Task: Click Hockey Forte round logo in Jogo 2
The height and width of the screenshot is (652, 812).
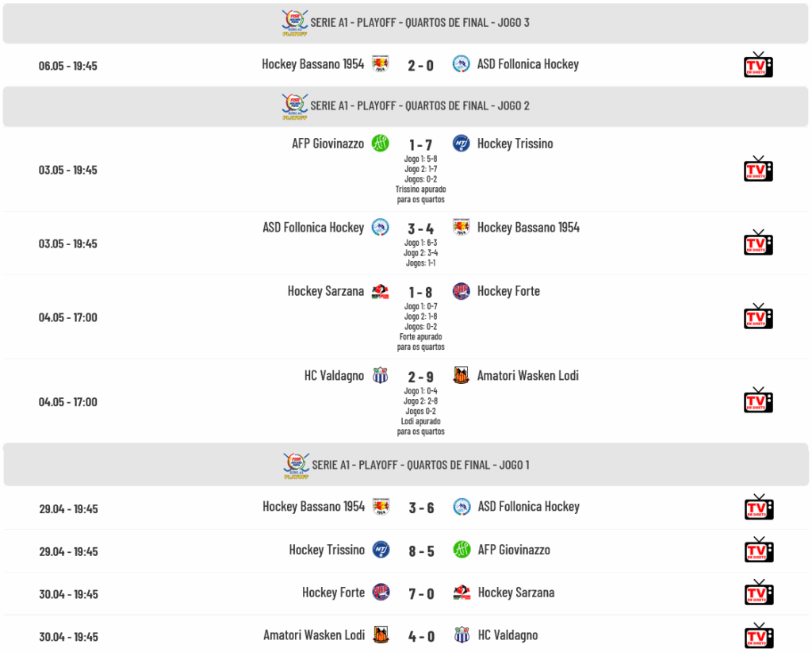Action: tap(461, 291)
